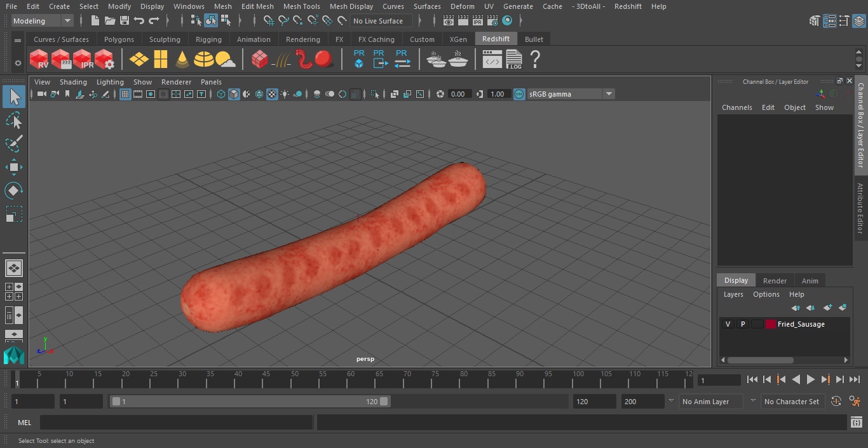Create a Redshift physical sun sky
868x448 pixels.
click(x=226, y=60)
